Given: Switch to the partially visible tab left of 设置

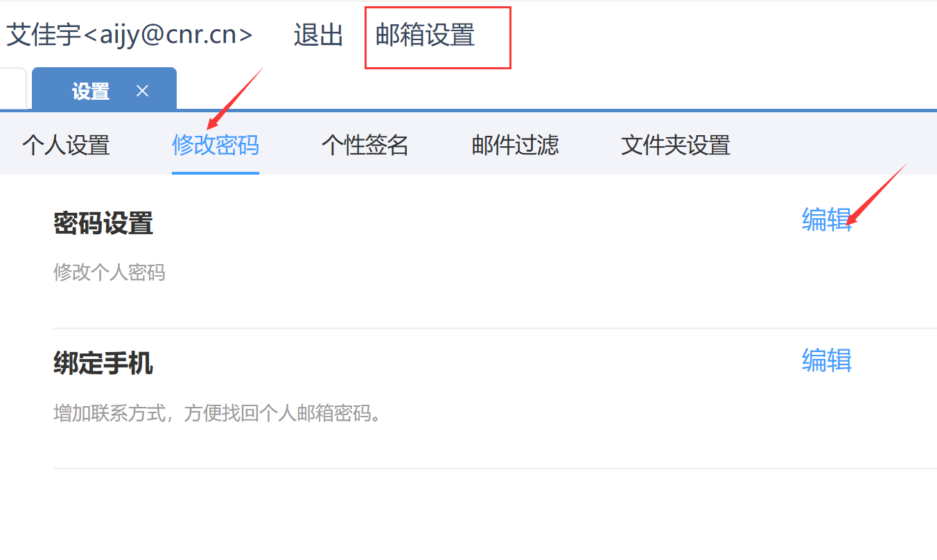Looking at the screenshot, I should pos(13,89).
